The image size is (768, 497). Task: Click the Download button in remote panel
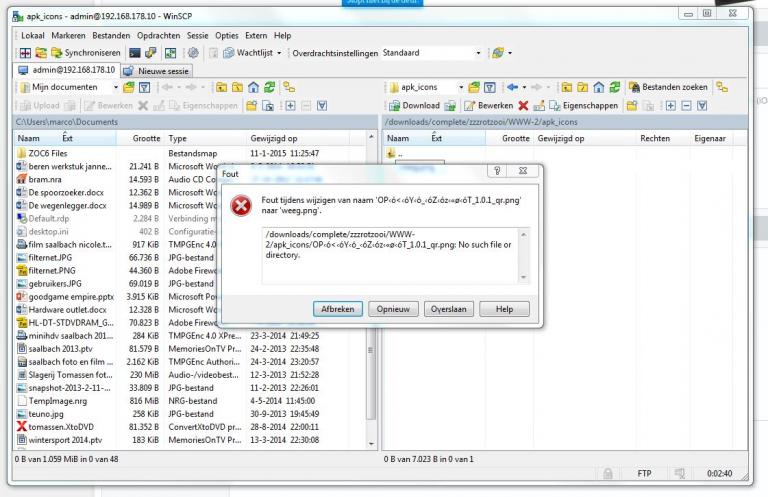[414, 105]
